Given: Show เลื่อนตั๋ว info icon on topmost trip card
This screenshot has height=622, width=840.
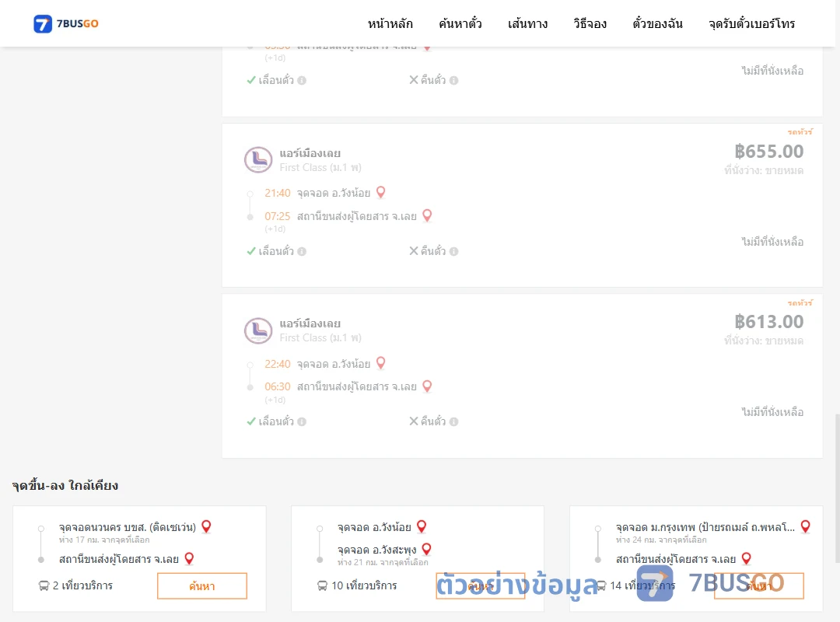Looking at the screenshot, I should click(x=302, y=80).
